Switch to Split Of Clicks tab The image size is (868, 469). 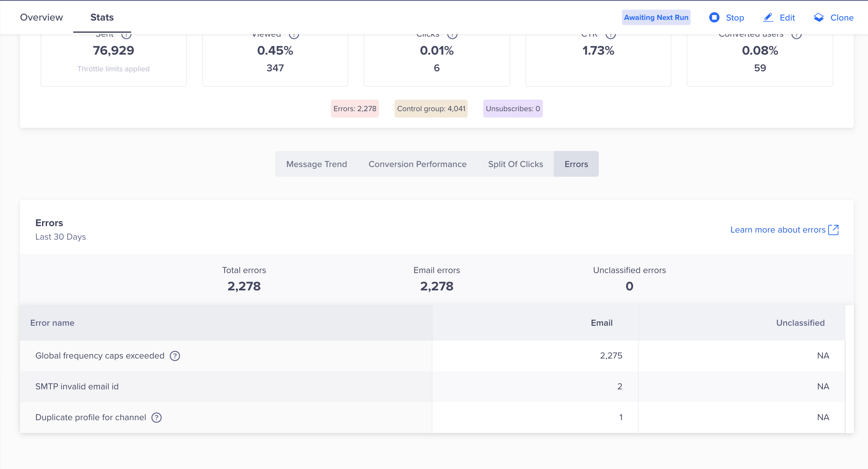point(516,164)
